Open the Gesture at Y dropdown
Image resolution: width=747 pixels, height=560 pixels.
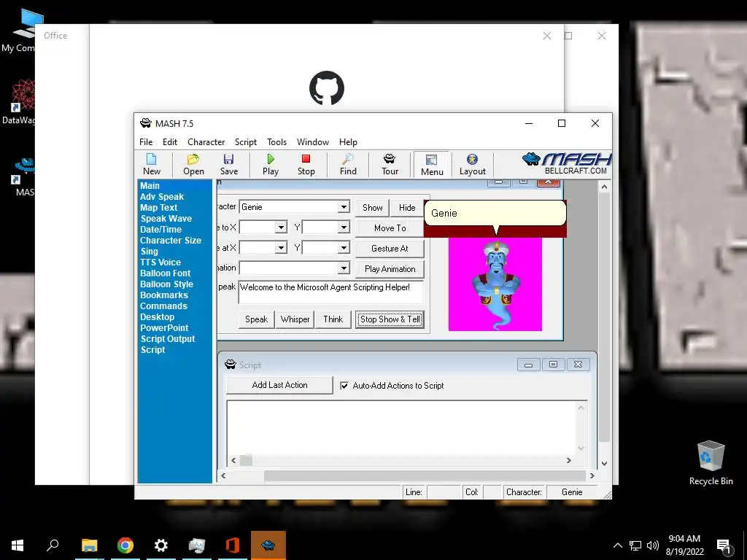click(344, 248)
